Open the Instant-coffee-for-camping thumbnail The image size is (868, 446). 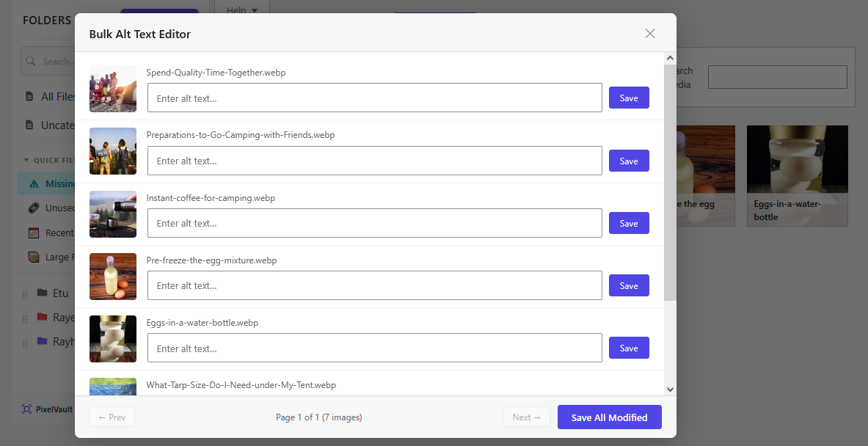pos(113,214)
